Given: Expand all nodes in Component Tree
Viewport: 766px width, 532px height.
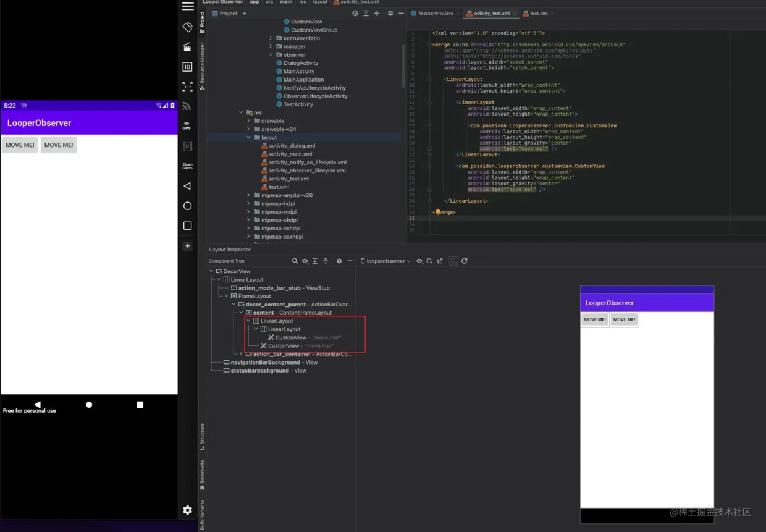Looking at the screenshot, I should click(315, 261).
